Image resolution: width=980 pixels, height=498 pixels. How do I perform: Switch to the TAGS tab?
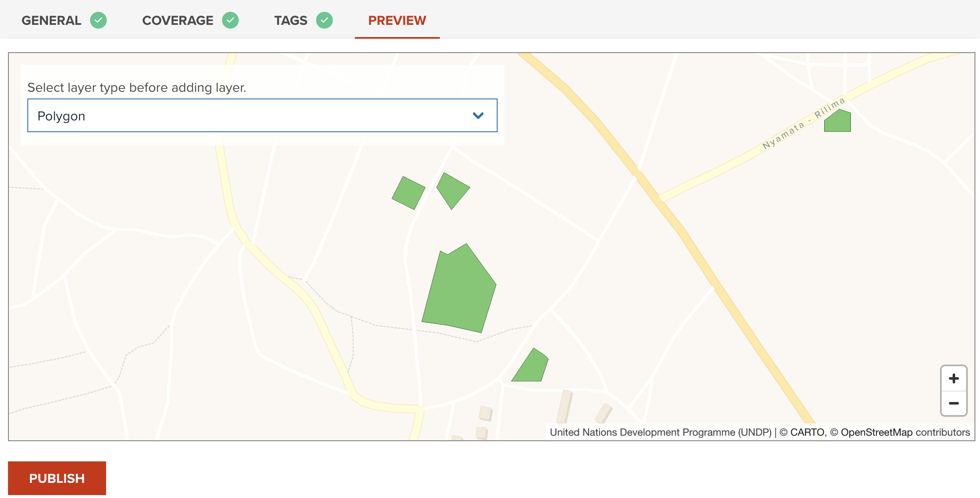290,20
